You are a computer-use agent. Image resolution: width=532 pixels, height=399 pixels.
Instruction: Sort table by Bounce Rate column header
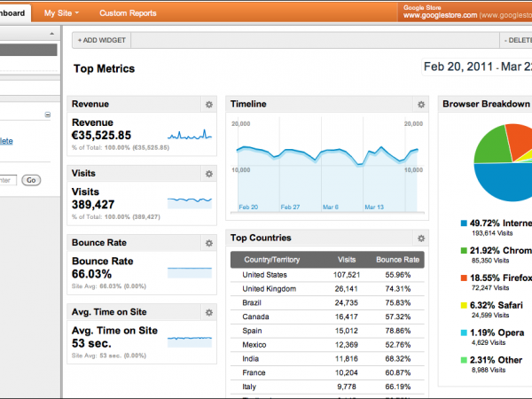tap(397, 260)
